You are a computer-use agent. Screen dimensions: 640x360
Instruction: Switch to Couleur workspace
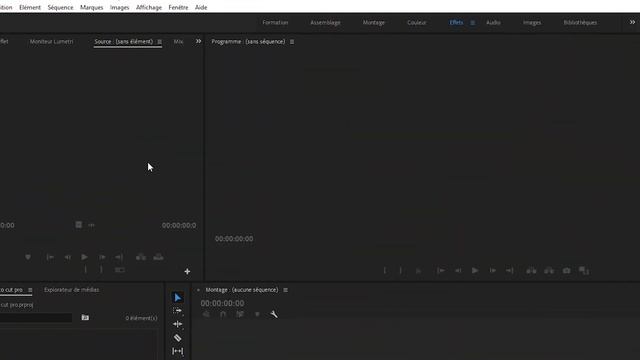click(x=417, y=22)
